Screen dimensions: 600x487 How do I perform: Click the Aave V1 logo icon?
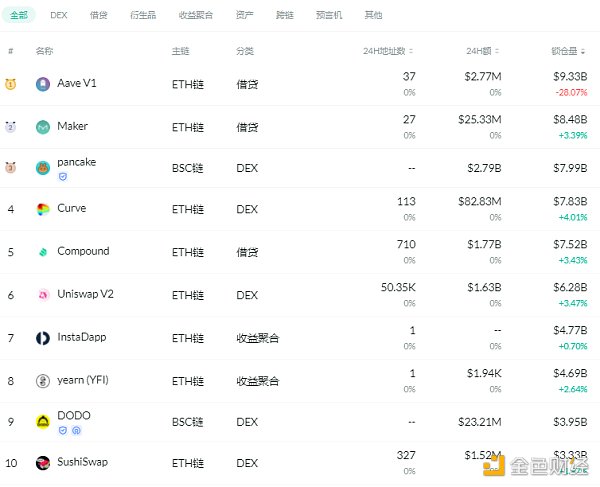pyautogui.click(x=43, y=84)
